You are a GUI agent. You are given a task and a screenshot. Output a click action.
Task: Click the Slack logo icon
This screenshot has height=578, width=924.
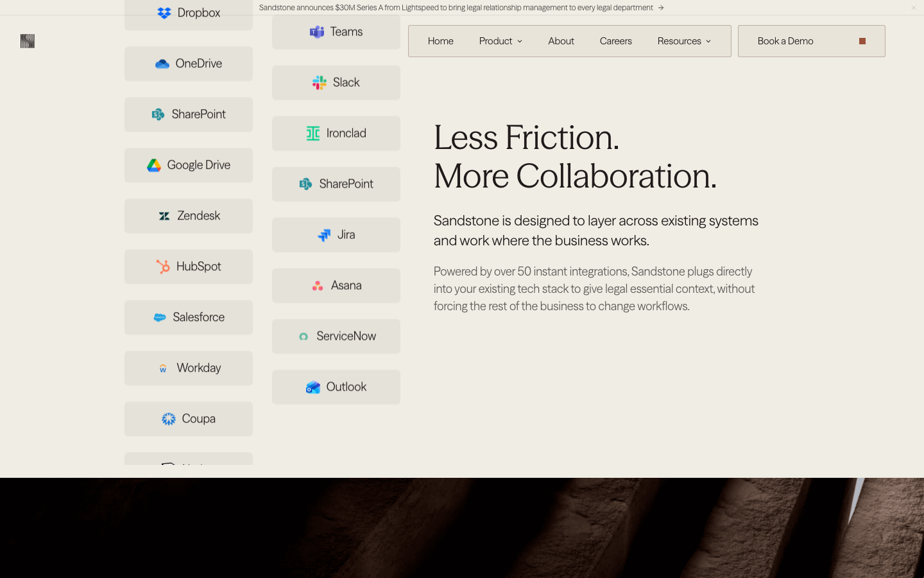point(320,82)
